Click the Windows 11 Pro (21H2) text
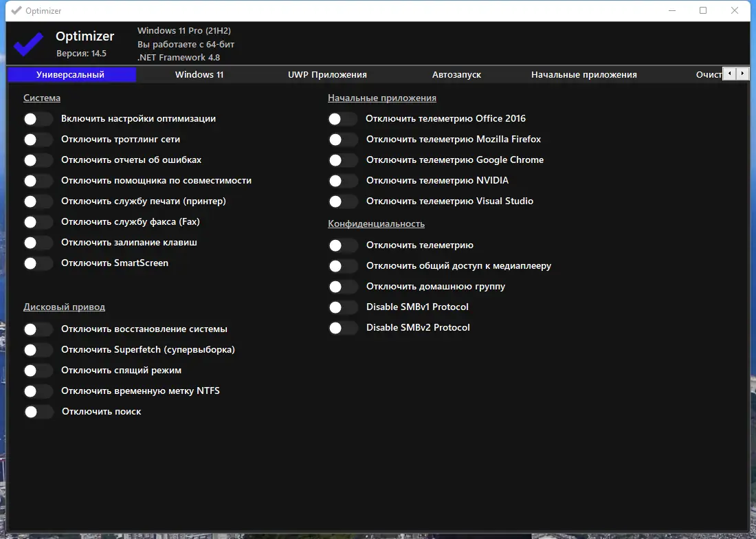 [x=184, y=30]
